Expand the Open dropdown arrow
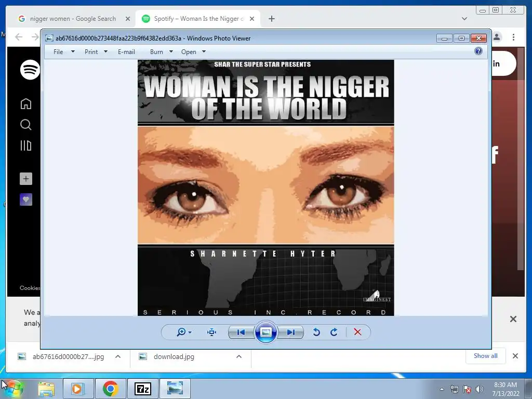The width and height of the screenshot is (532, 399). pyautogui.click(x=204, y=51)
